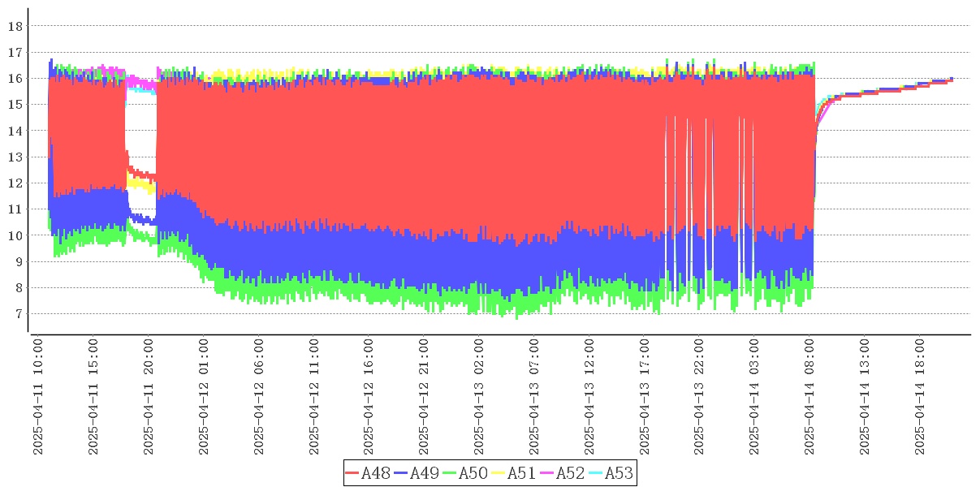The image size is (980, 487).
Task: Click the 15 value on y-axis
Action: (14, 105)
